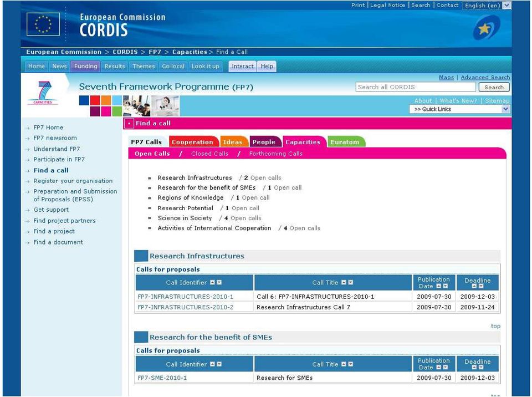
Task: Open the Results navigation tab
Action: point(115,66)
